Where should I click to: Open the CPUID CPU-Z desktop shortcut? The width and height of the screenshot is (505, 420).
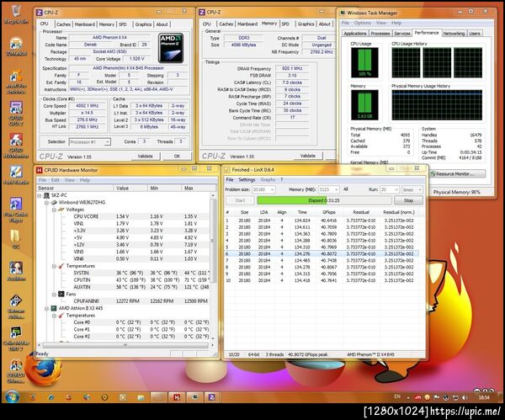(x=16, y=114)
